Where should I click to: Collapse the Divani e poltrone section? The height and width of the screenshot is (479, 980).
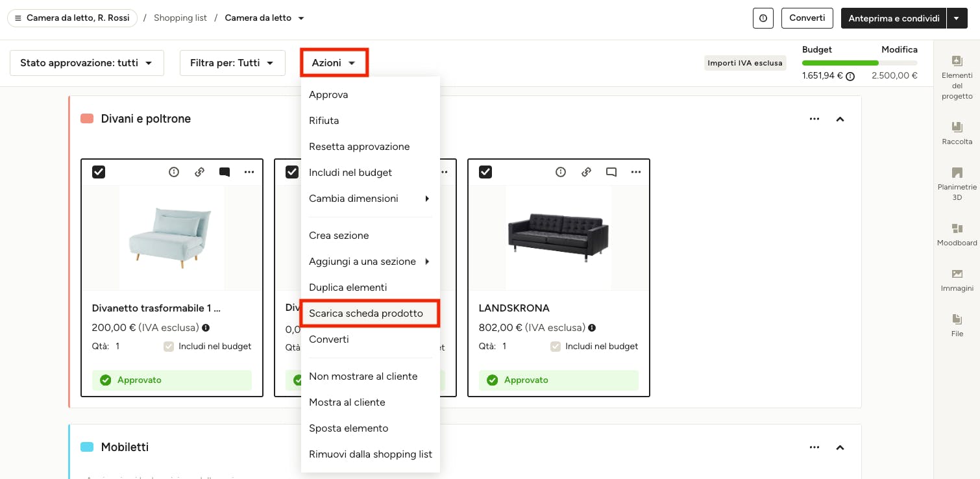[840, 119]
